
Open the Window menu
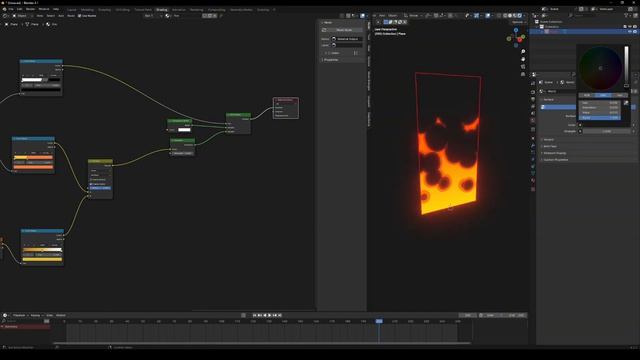[x=44, y=9]
